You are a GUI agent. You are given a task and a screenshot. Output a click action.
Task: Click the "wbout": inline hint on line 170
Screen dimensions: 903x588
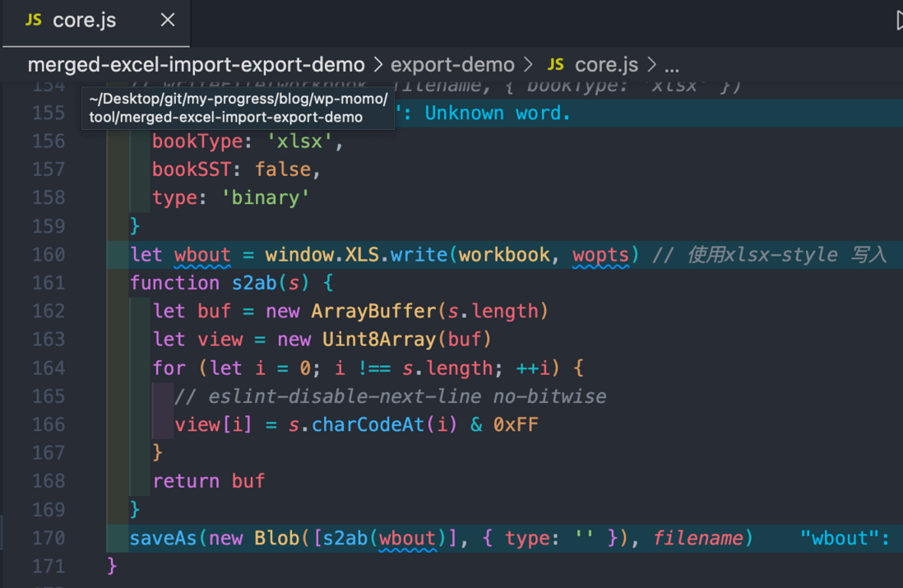pos(845,538)
